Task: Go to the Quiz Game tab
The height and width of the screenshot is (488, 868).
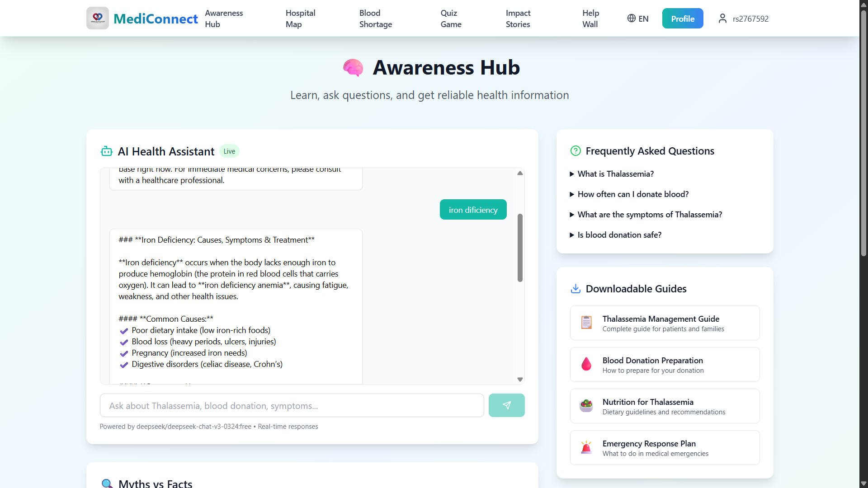Action: [451, 19]
